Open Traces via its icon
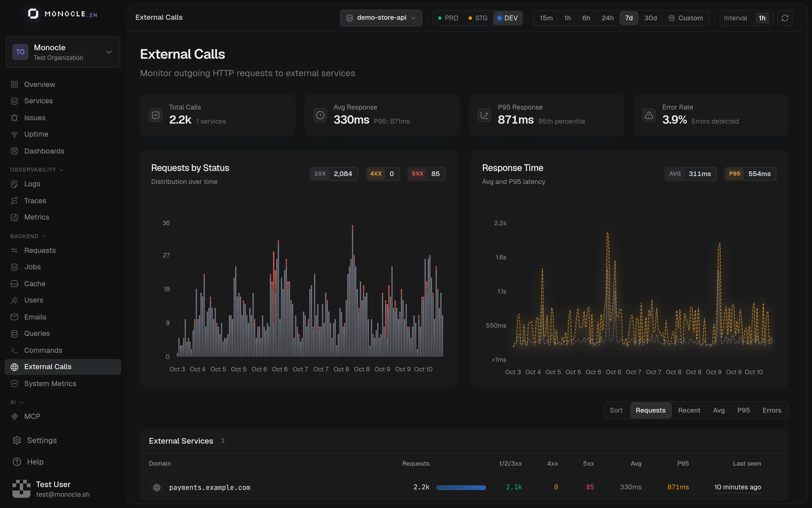The image size is (812, 508). 14,201
